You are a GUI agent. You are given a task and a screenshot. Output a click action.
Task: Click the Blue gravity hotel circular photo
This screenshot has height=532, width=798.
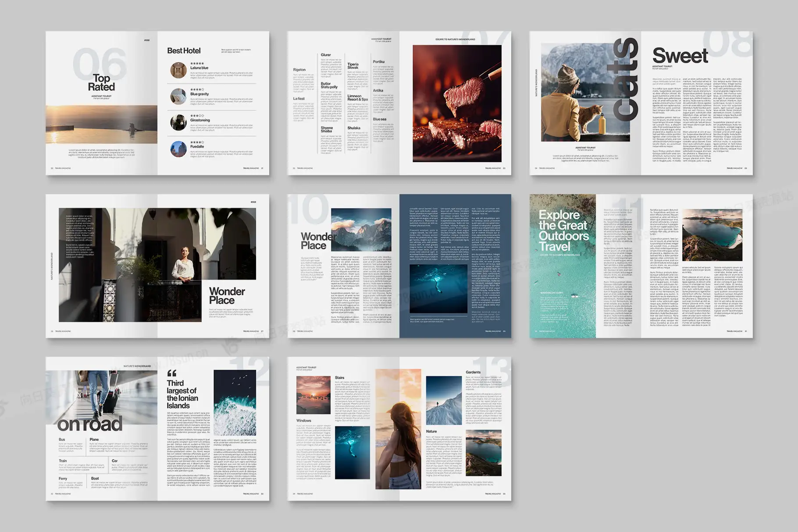pyautogui.click(x=178, y=96)
